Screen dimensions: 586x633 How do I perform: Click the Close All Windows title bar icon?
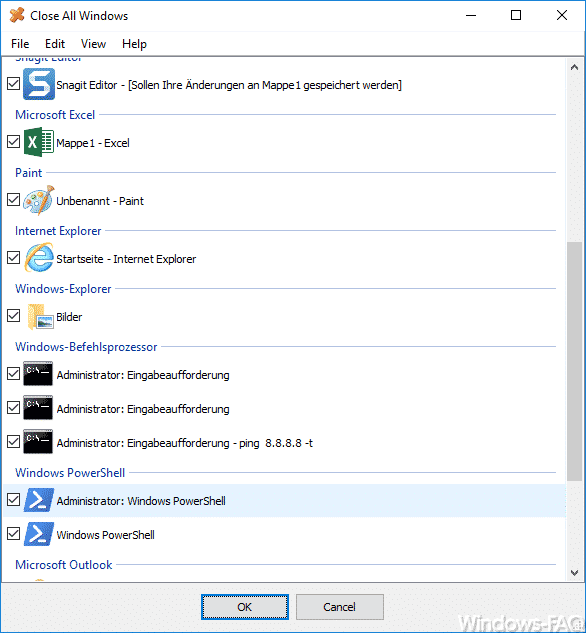(x=17, y=15)
